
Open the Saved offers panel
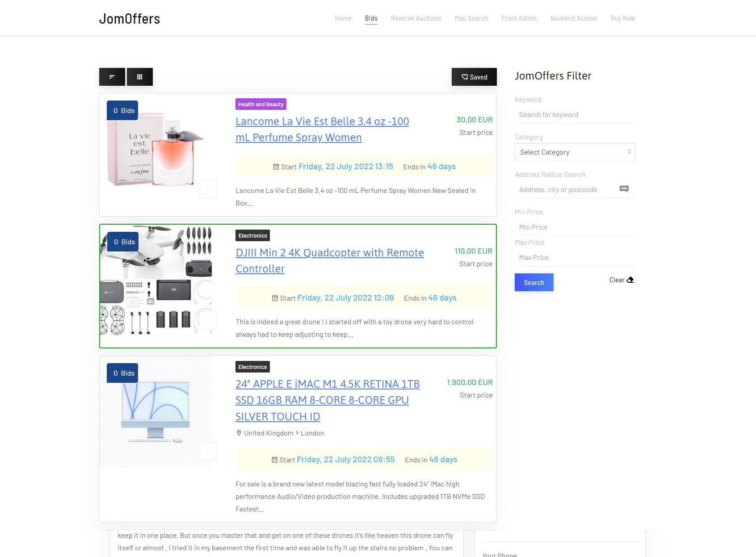[x=474, y=76]
